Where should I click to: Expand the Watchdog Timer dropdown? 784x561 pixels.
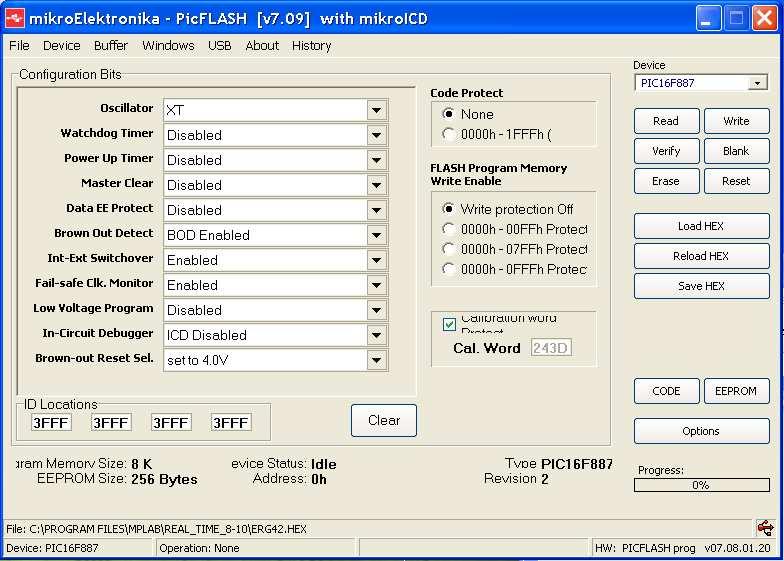[x=376, y=135]
